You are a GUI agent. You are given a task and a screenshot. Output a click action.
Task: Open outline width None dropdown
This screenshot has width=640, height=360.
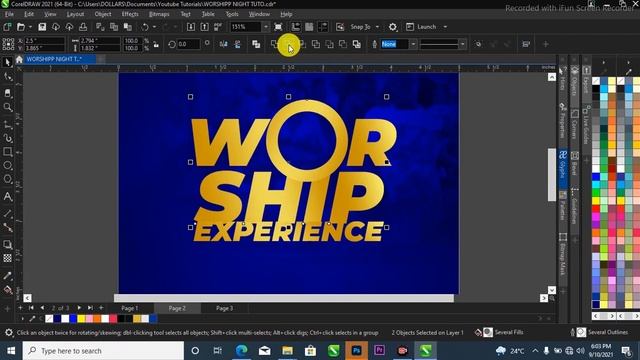point(413,44)
